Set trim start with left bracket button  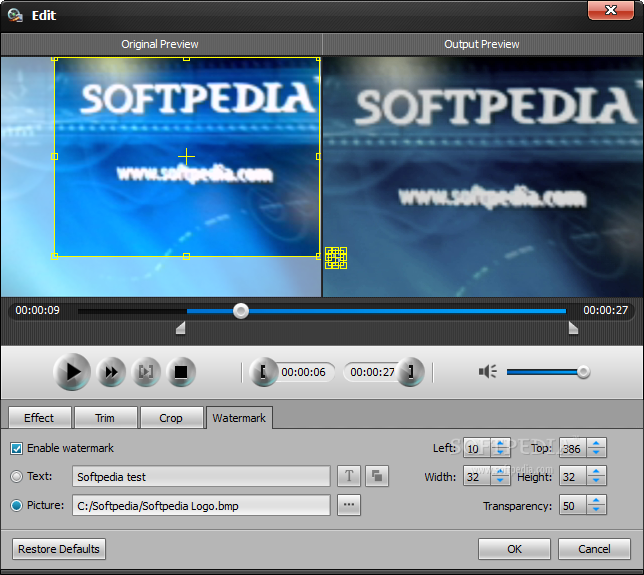263,372
